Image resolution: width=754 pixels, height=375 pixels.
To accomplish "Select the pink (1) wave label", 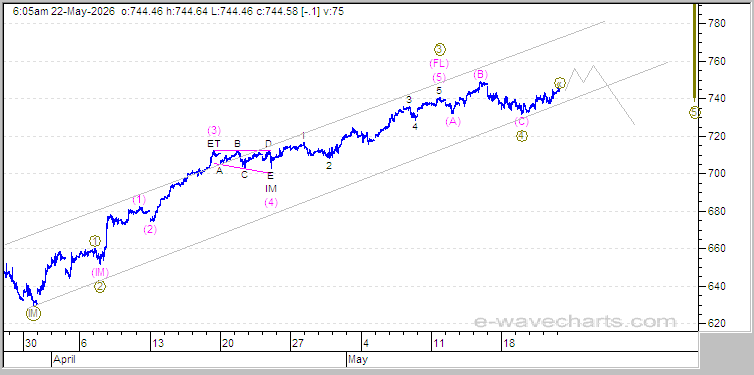I will tap(139, 199).
